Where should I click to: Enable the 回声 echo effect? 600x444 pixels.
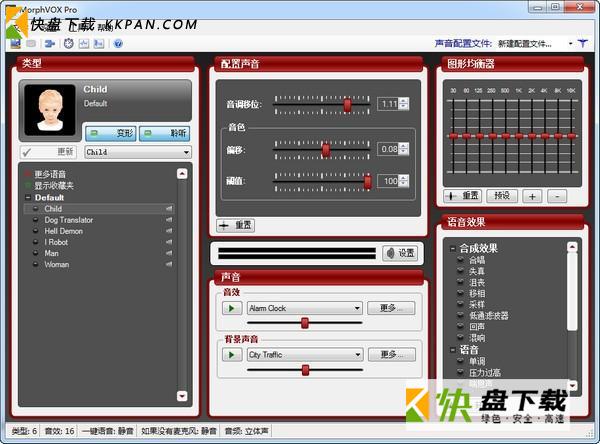[461, 326]
